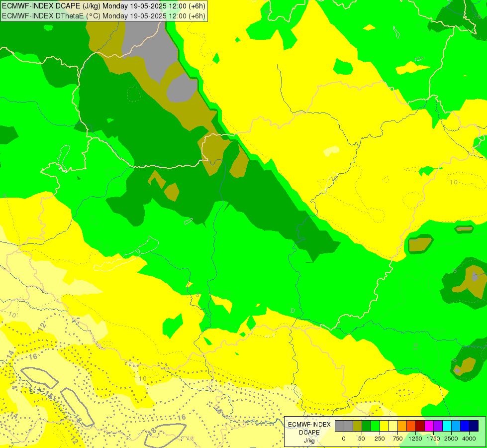Click the bright green legend swatch
This screenshot has height=448, width=487.
376,426
